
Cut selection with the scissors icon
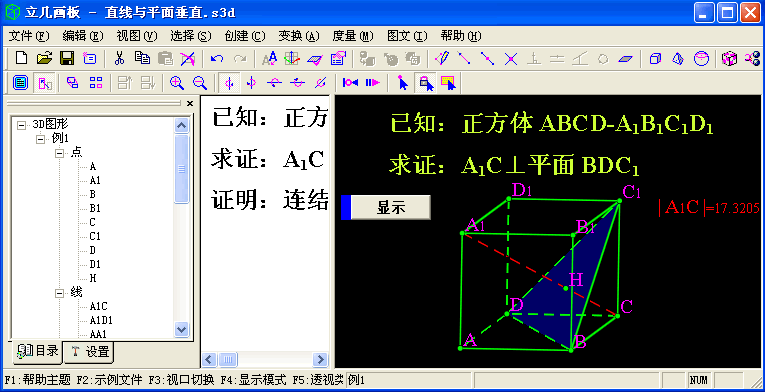[x=119, y=59]
